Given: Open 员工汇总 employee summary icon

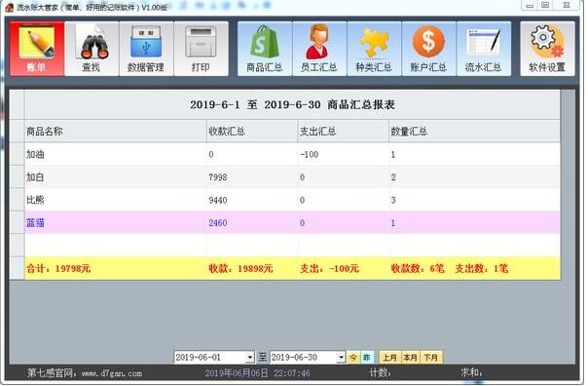Looking at the screenshot, I should (319, 49).
